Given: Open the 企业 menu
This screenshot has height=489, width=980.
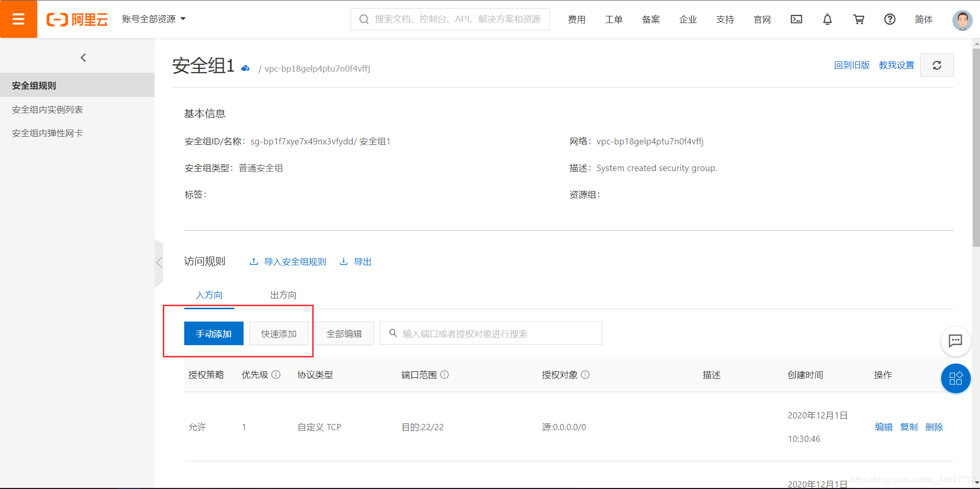Looking at the screenshot, I should (x=688, y=19).
